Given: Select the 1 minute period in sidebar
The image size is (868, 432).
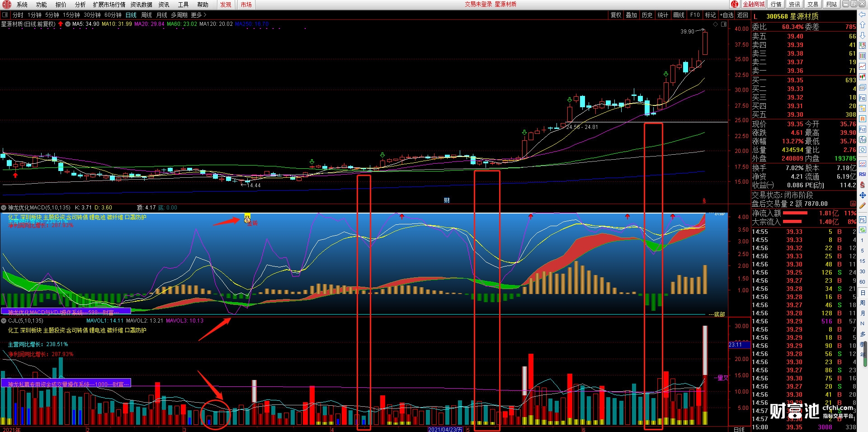Looking at the screenshot, I should [x=863, y=240].
